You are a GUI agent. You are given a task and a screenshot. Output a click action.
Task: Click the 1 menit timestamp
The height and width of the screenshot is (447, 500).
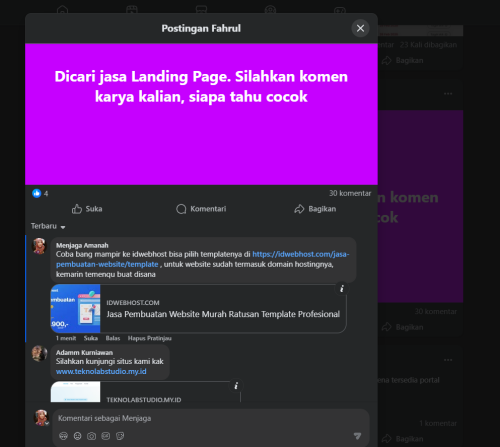click(66, 338)
